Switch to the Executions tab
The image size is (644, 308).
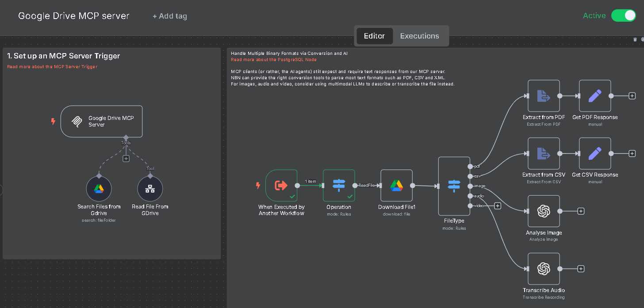point(420,36)
